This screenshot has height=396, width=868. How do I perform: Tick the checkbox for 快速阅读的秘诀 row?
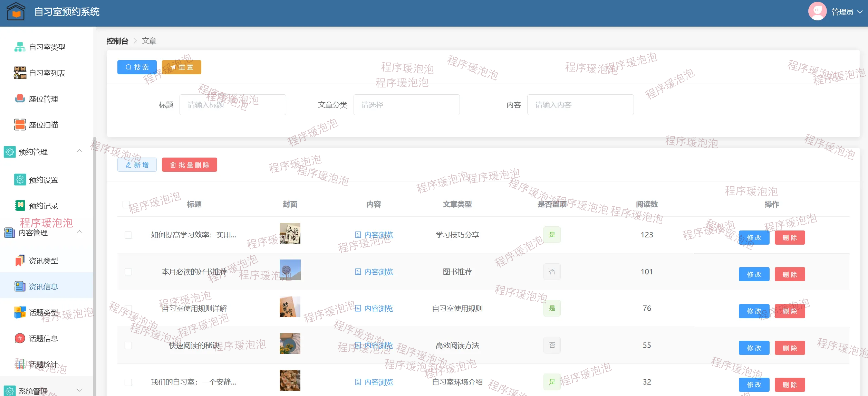point(128,346)
